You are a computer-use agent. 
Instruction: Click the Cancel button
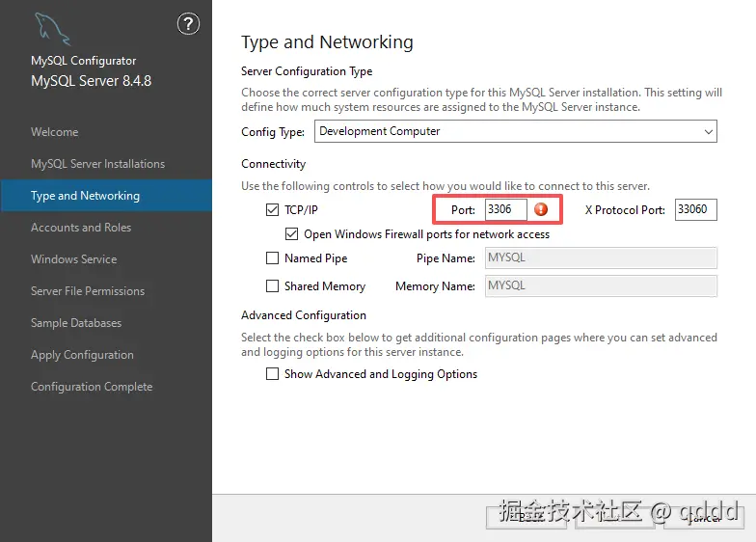tap(704, 518)
